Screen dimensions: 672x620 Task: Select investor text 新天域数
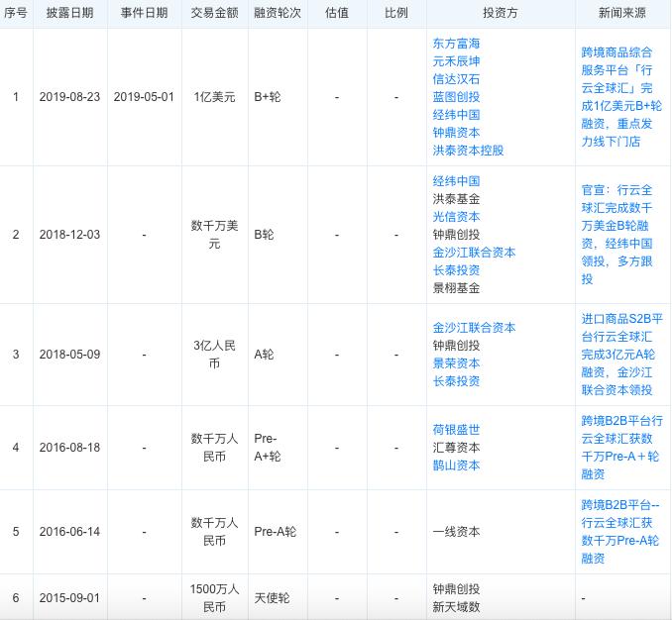click(456, 607)
